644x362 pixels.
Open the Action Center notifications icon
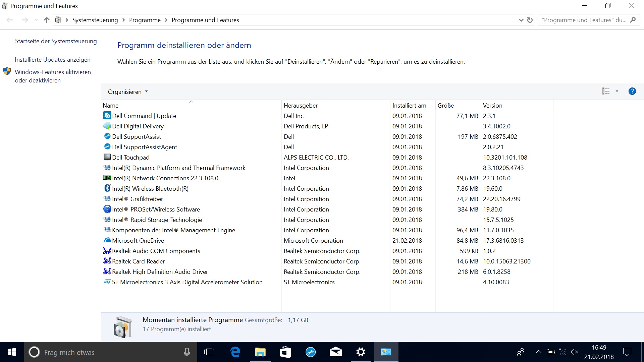[627, 352]
